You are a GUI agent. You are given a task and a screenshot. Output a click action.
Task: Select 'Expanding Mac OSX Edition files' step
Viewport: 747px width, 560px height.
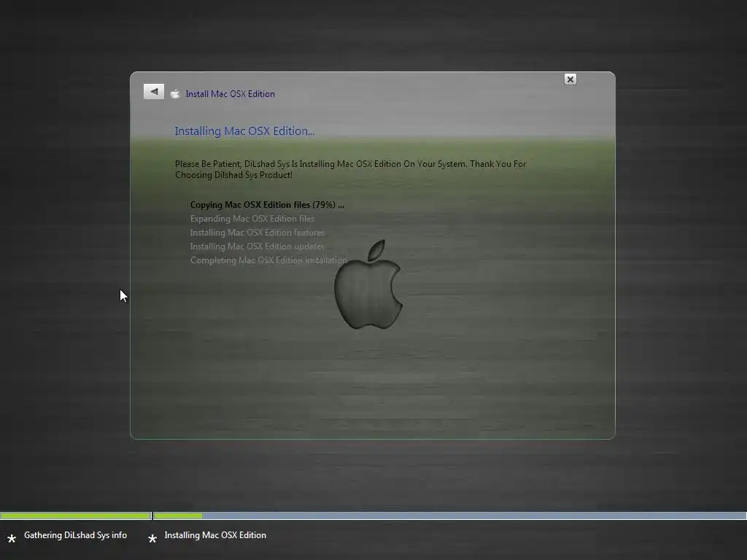252,219
